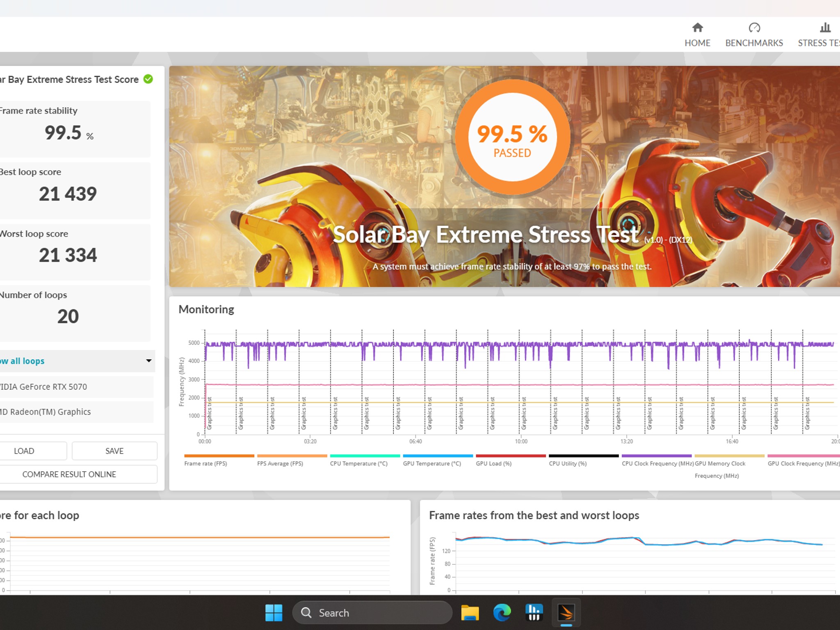Open File Explorer from the taskbar
Viewport: 840px width, 630px height.
coord(470,613)
